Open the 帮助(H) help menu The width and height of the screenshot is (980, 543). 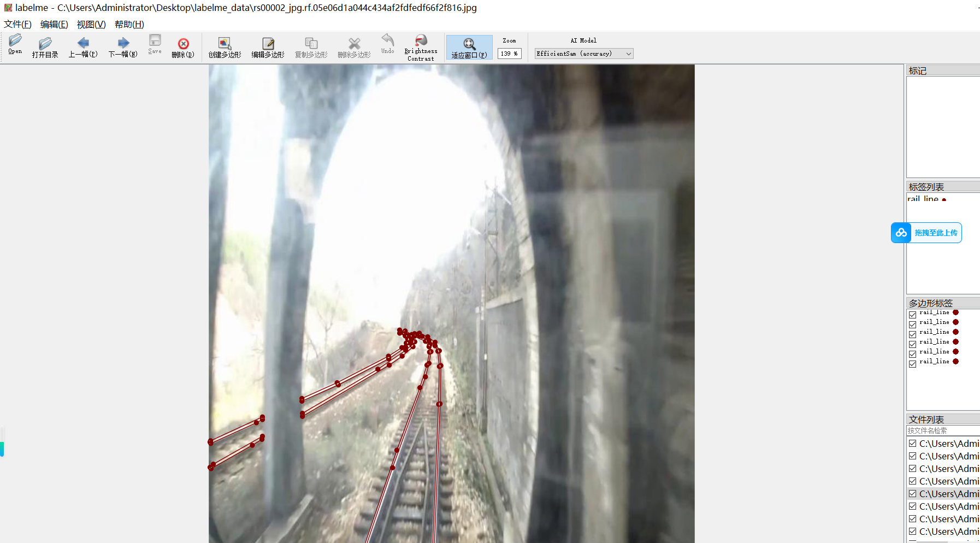pos(129,24)
